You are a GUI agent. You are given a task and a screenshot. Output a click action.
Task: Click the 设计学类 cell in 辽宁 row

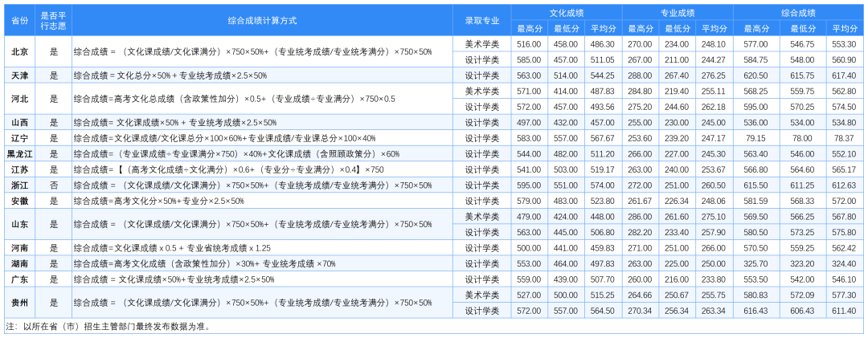click(481, 138)
